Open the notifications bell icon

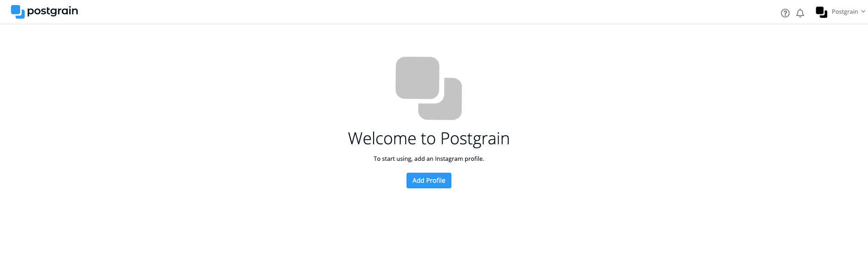[800, 13]
